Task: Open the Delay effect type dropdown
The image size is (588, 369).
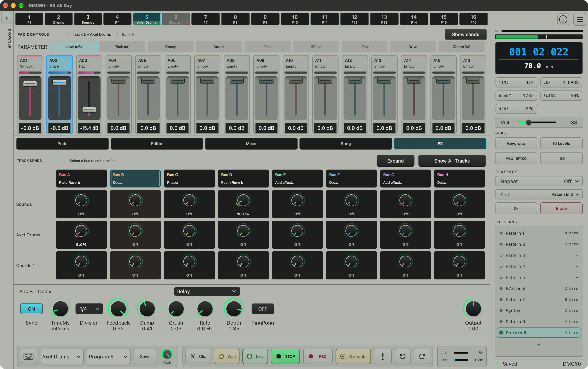Action: click(207, 291)
